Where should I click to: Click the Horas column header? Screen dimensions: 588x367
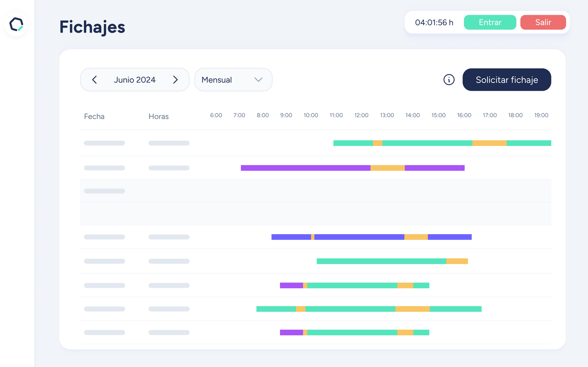(158, 117)
